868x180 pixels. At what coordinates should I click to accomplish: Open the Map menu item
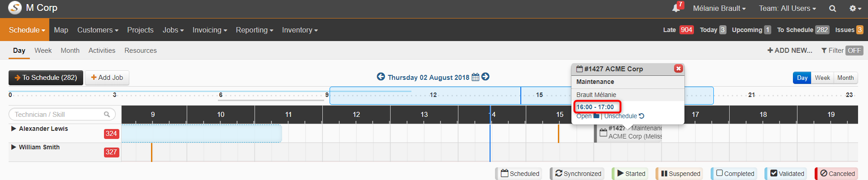click(x=61, y=30)
